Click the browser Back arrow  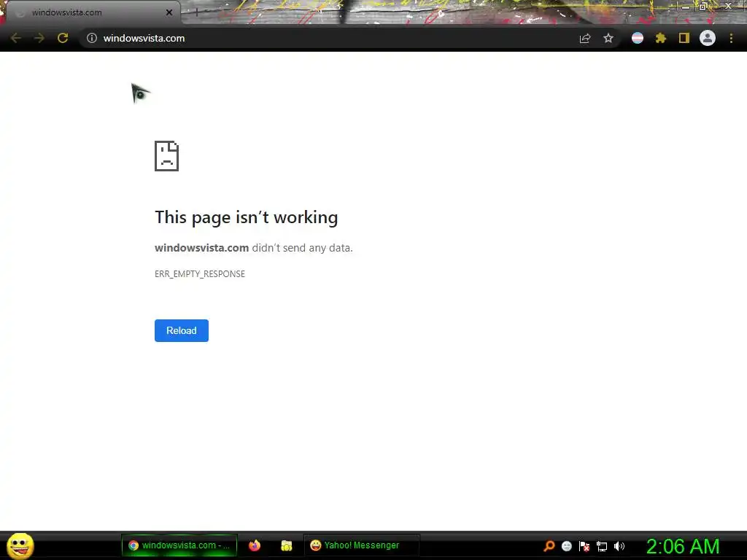16,38
